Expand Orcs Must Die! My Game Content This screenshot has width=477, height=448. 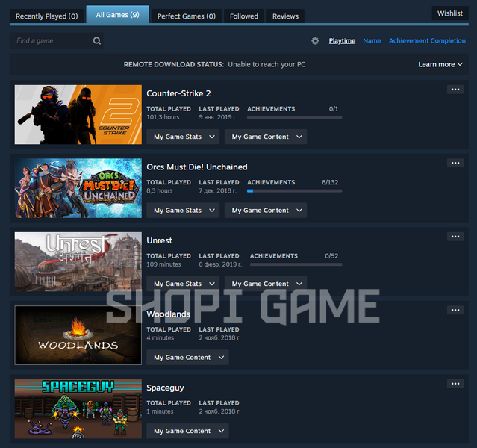click(266, 211)
